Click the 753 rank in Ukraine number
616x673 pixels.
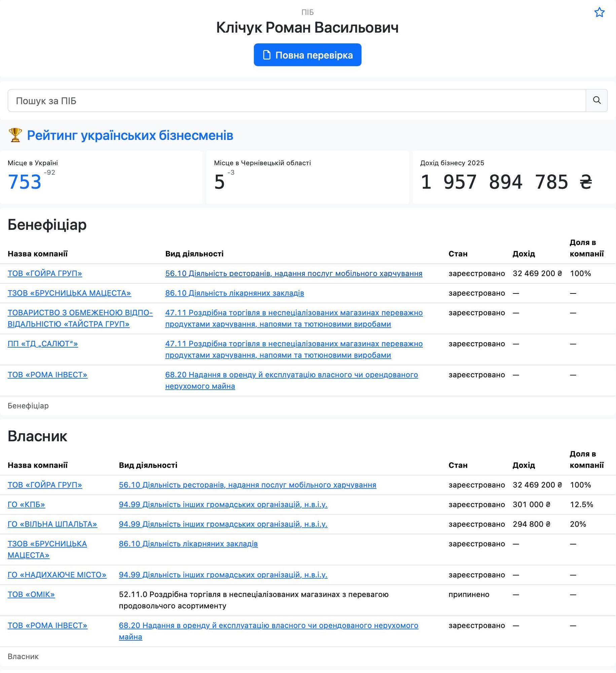tap(25, 182)
